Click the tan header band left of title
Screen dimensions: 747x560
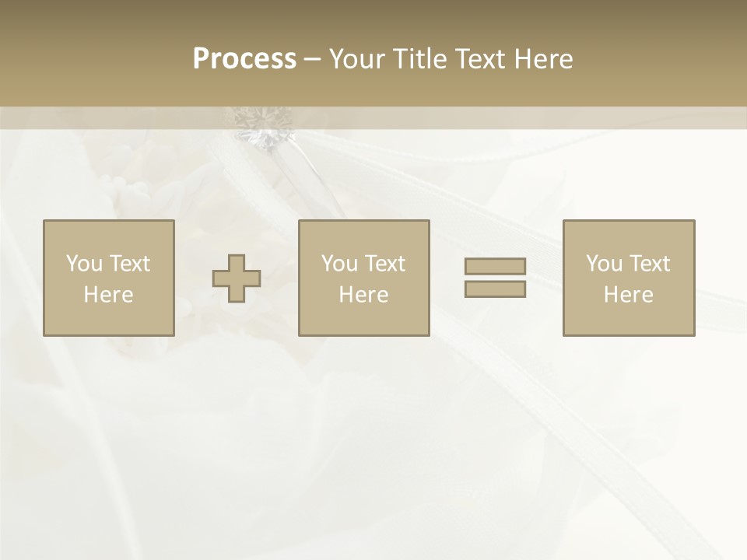[x=93, y=59]
